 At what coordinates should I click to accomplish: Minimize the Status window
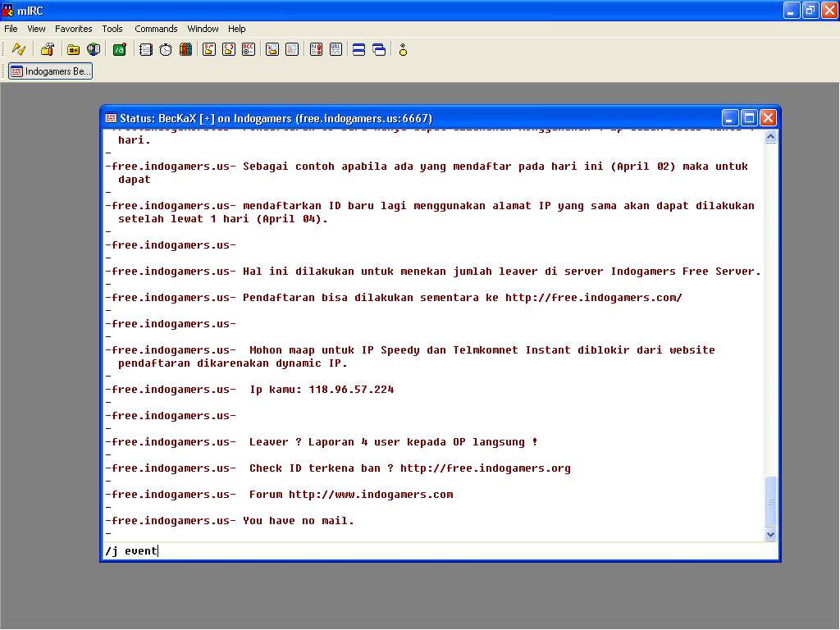click(729, 118)
